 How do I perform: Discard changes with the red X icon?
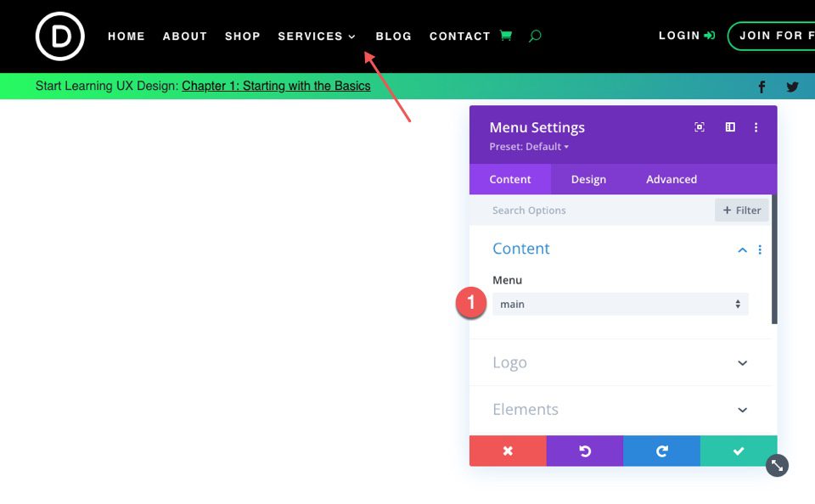pos(508,451)
